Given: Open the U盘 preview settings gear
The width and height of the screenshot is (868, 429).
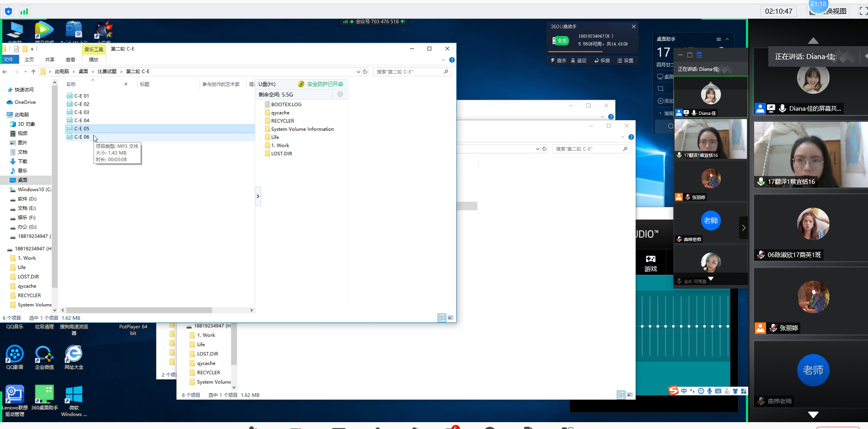Looking at the screenshot, I should (340, 94).
